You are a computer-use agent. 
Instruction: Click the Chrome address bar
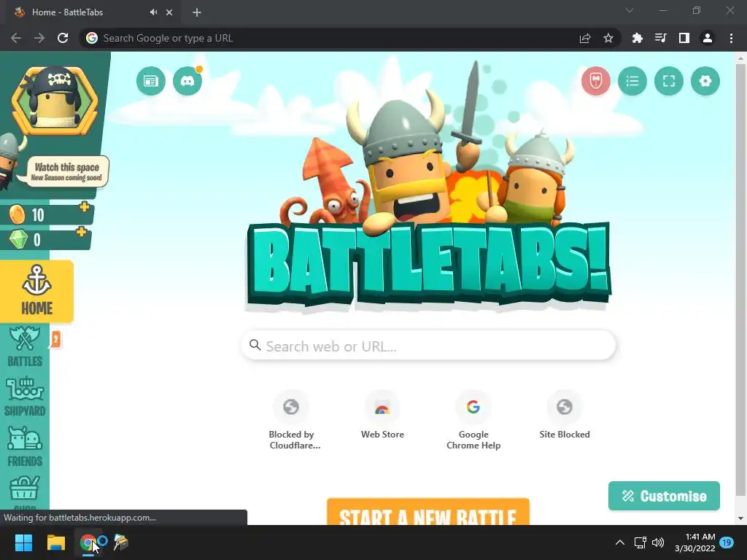click(333, 38)
